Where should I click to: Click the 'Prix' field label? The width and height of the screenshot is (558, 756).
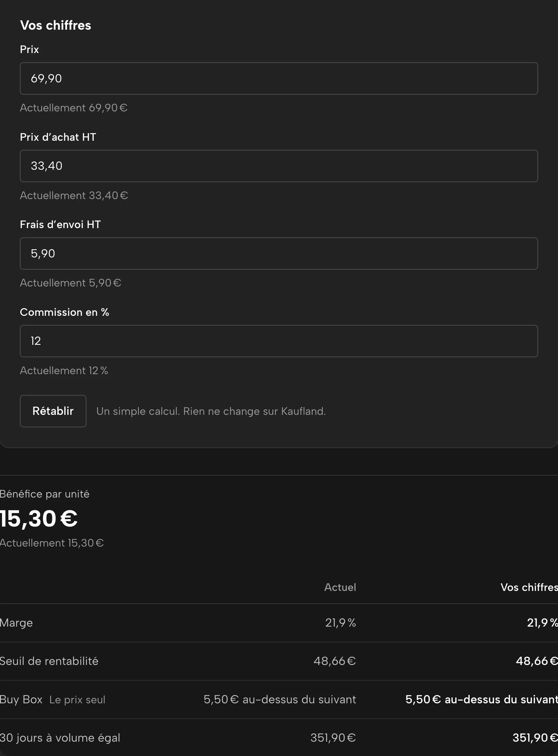[29, 49]
